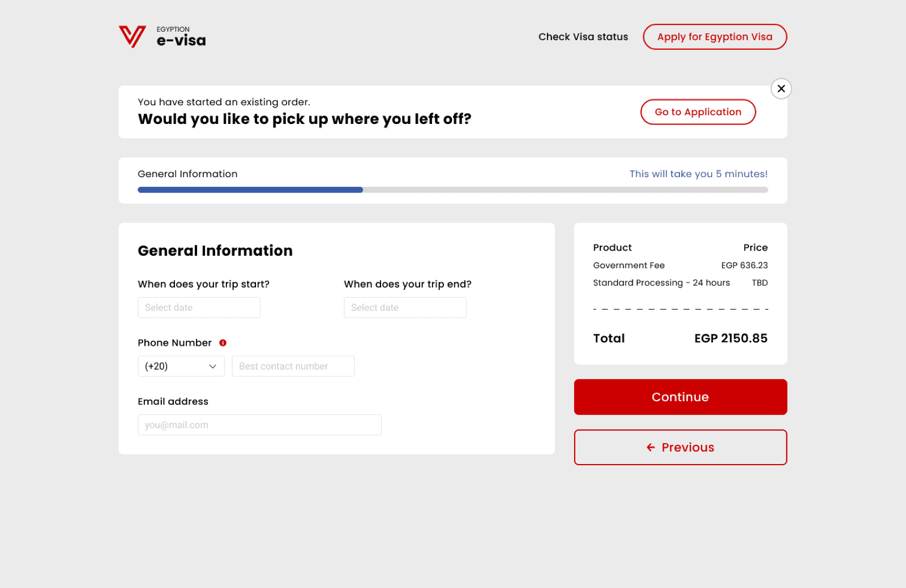The height and width of the screenshot is (588, 906).
Task: Click the chevron arrow in country code selector
Action: coord(213,367)
